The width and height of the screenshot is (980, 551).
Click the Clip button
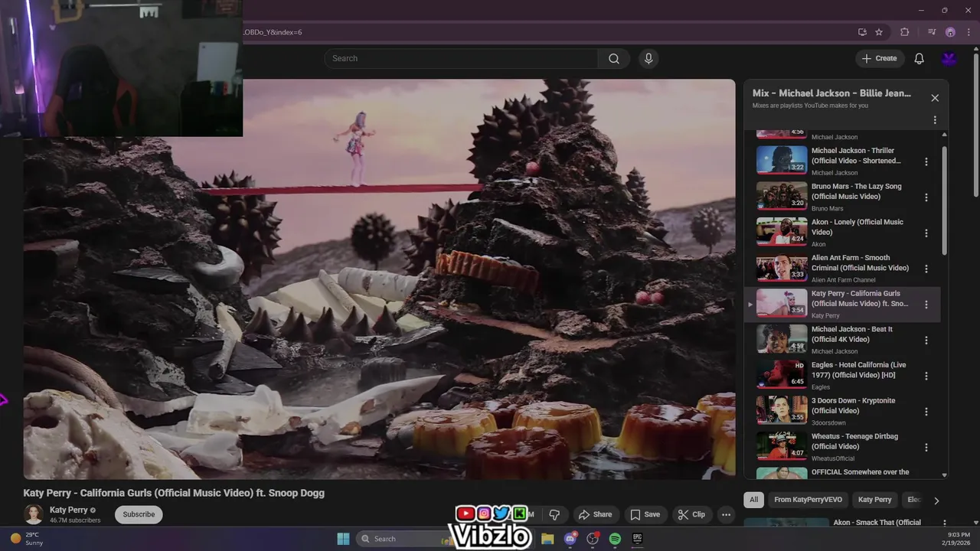[x=691, y=514]
